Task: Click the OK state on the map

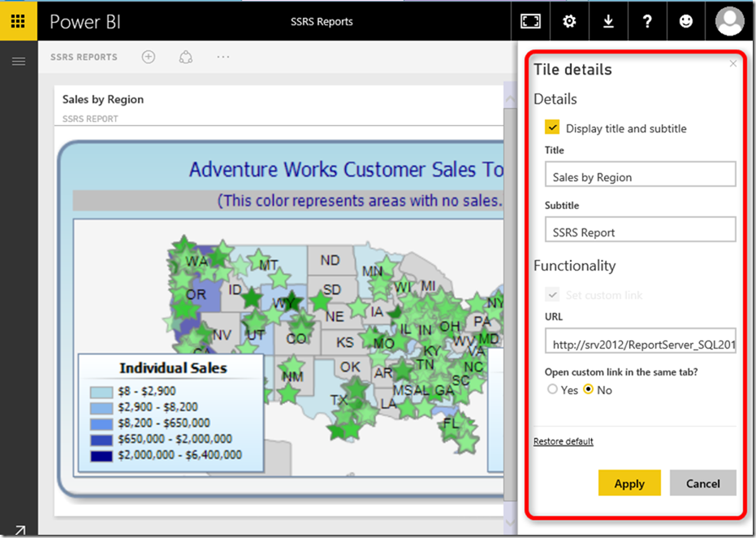Action: (x=350, y=367)
